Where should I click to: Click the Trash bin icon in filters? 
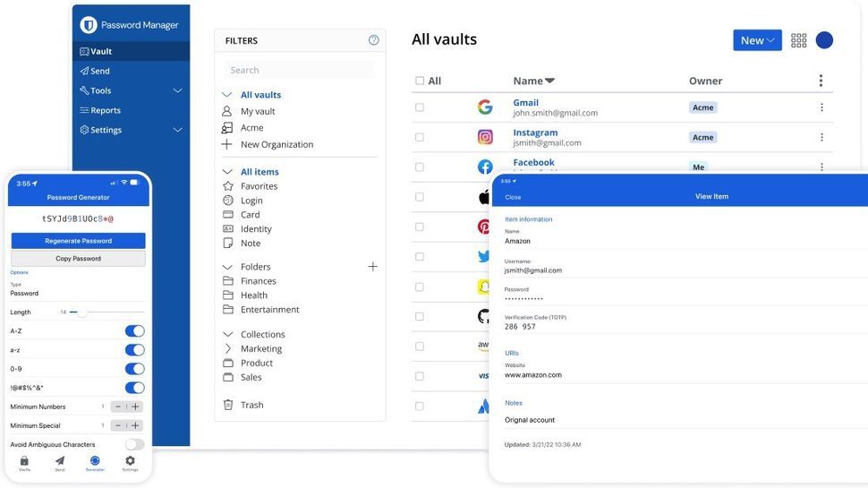228,405
